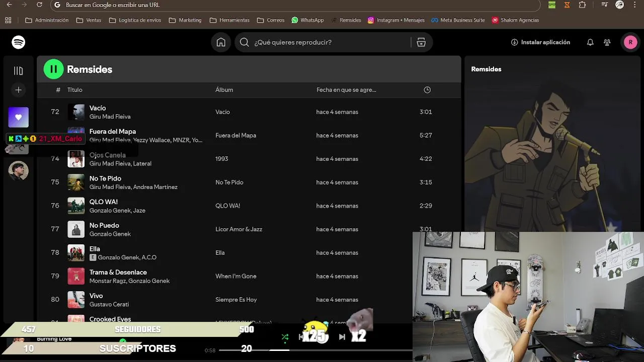Click the song progress bar
Viewport: 644px width, 362px height.
(316, 350)
